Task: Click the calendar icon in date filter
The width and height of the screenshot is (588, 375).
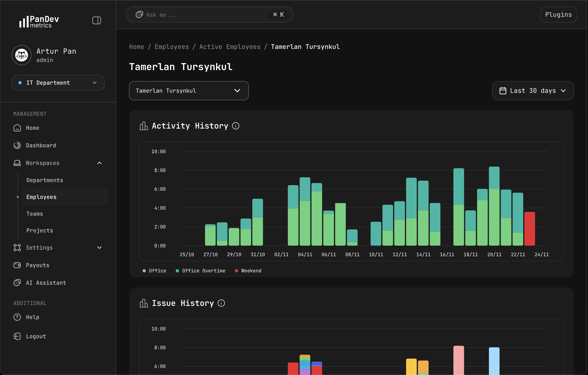Action: (503, 91)
